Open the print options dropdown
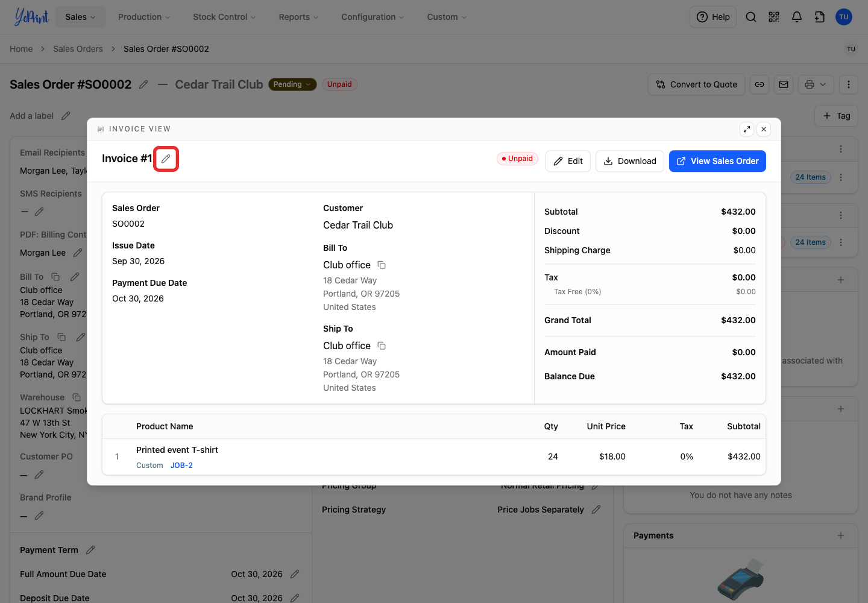 click(816, 84)
